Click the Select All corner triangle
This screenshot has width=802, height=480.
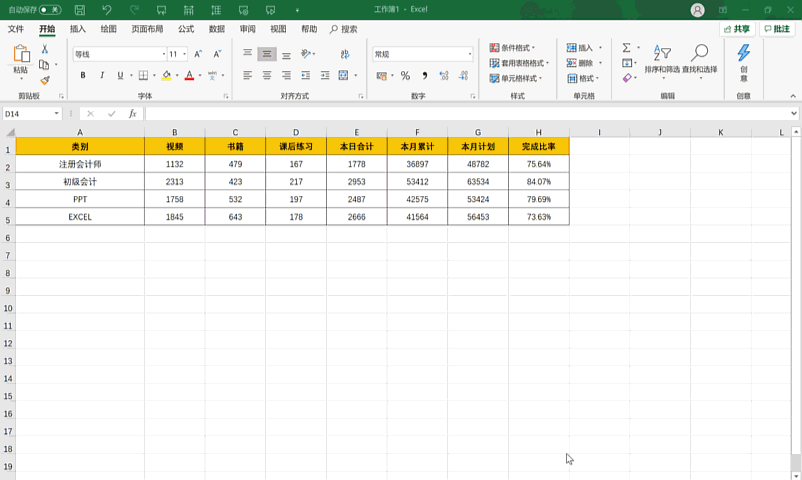(10, 133)
